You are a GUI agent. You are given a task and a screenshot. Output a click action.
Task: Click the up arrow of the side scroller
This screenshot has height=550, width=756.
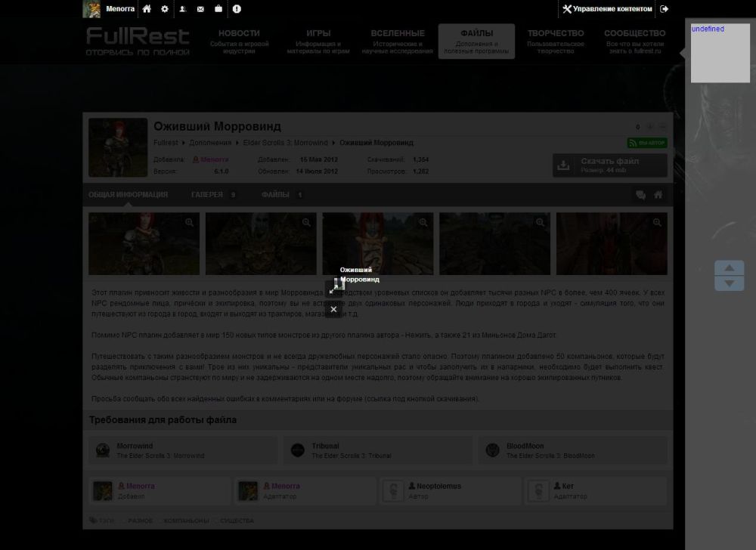click(x=730, y=267)
